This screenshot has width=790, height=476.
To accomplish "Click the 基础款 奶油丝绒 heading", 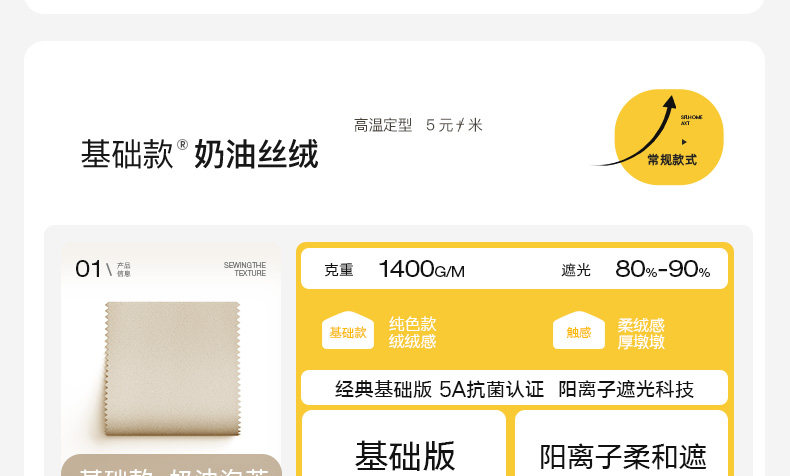I will (200, 154).
